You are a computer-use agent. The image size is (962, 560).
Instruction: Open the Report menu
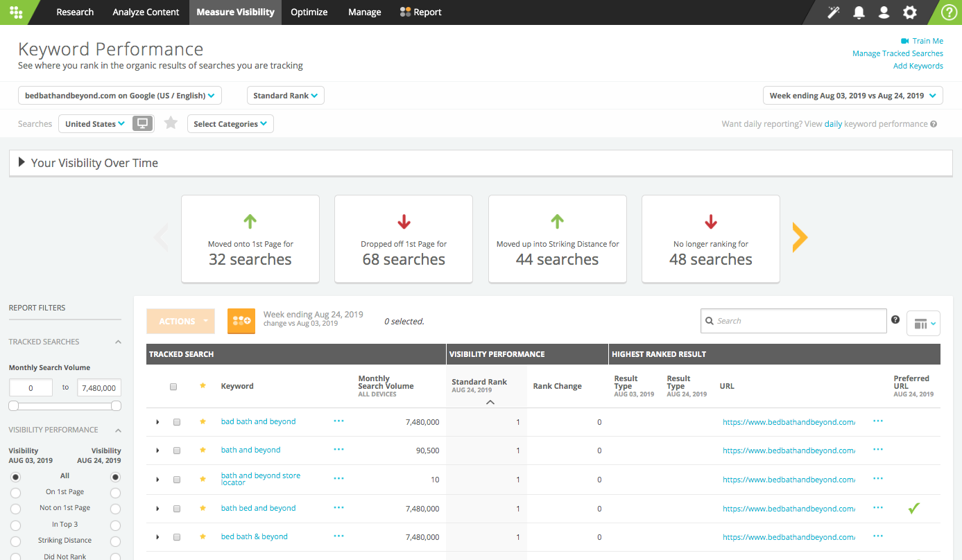(x=421, y=12)
